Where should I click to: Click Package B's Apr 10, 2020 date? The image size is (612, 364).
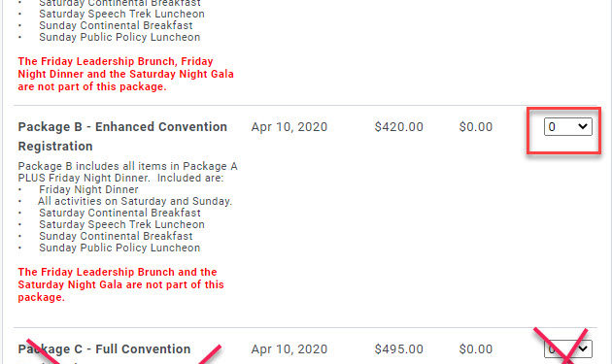(x=289, y=127)
